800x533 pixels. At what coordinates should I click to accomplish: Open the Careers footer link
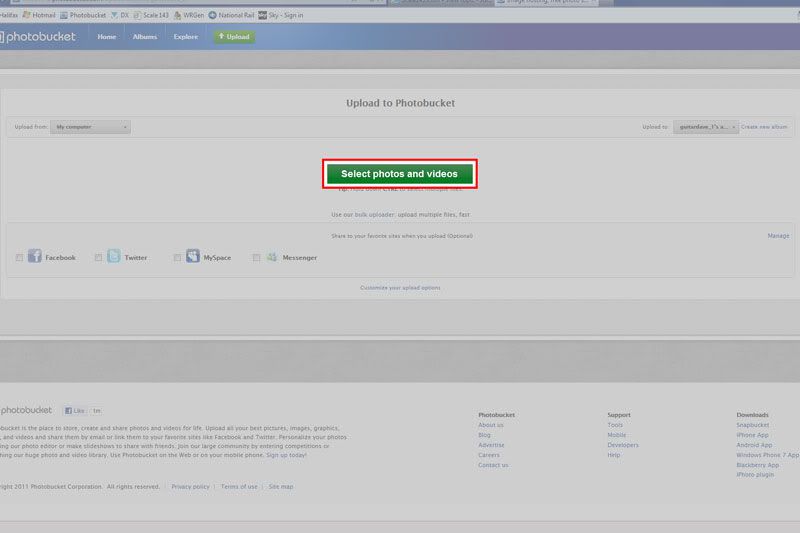pyautogui.click(x=489, y=455)
